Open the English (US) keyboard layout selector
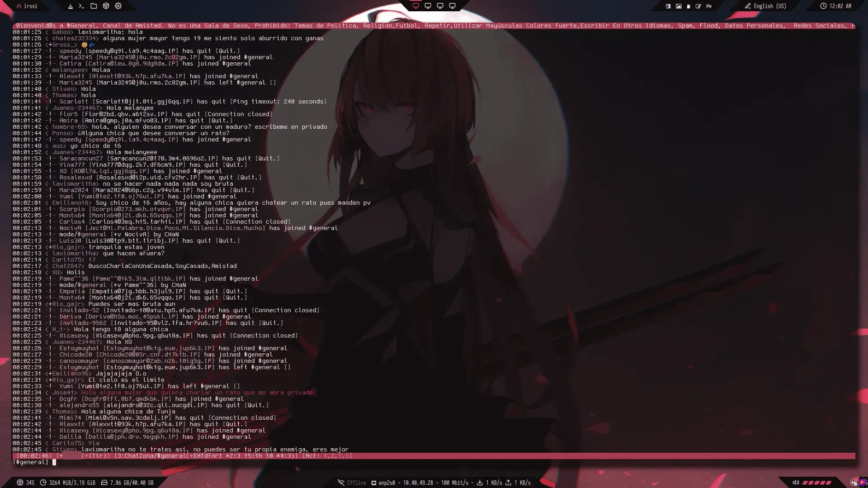Screen dimensions: 868x488 766,6
